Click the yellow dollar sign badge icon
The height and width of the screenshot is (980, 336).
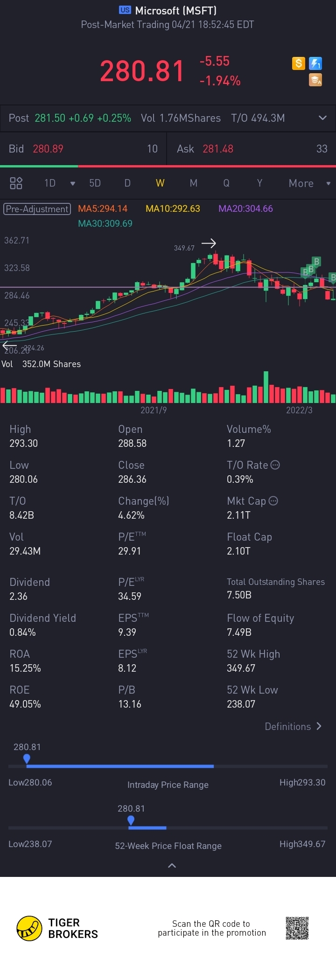click(299, 63)
